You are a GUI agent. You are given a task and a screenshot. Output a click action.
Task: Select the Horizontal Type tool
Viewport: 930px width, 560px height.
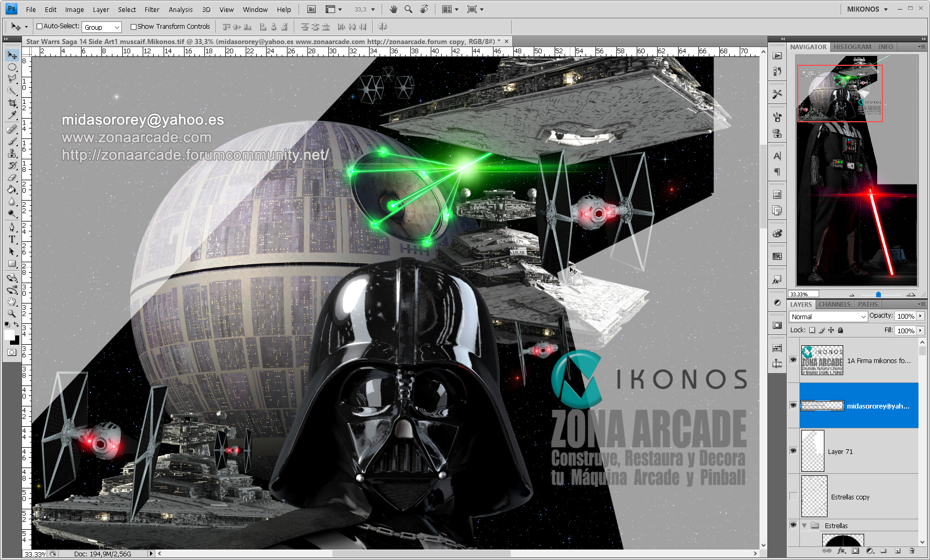coord(12,239)
